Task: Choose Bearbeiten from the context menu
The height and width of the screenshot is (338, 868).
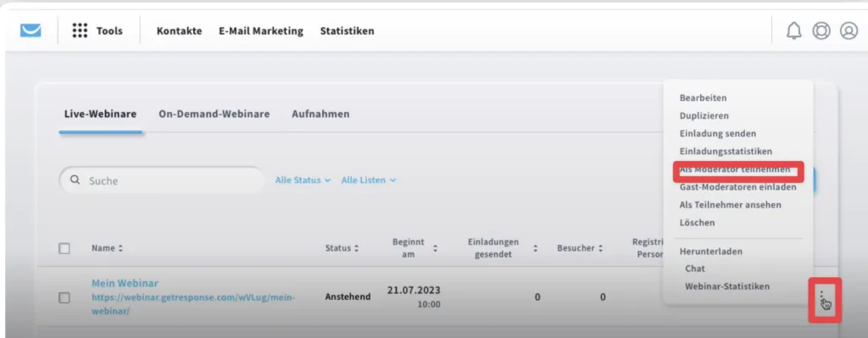Action: [703, 98]
